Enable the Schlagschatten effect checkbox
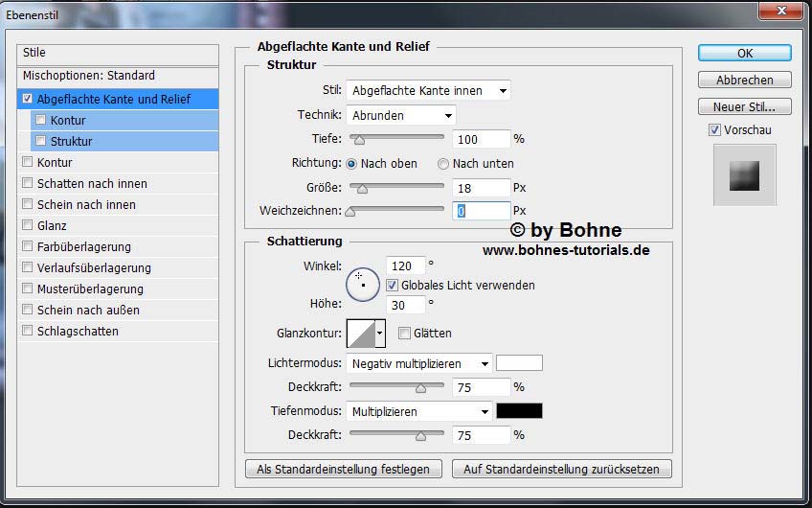 [x=28, y=331]
